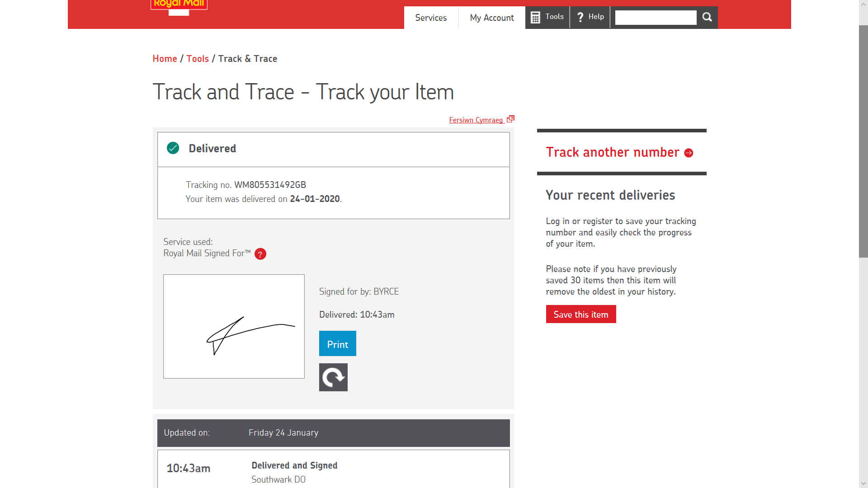
Task: Switch to Fersiwn Cymraeg version
Action: click(476, 120)
